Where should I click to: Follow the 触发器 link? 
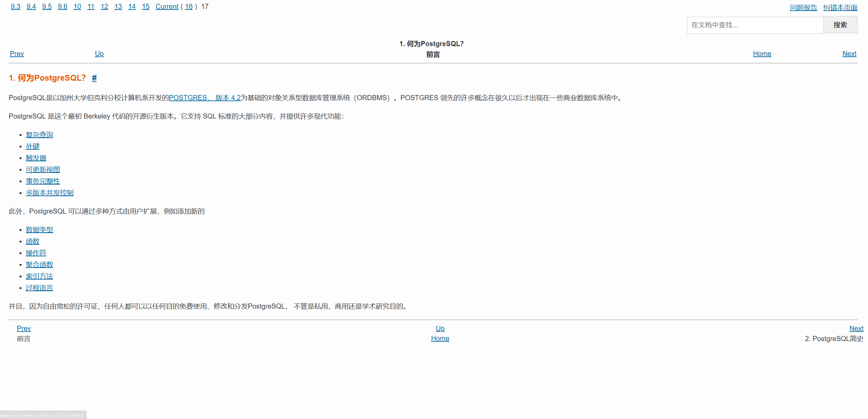click(x=36, y=158)
